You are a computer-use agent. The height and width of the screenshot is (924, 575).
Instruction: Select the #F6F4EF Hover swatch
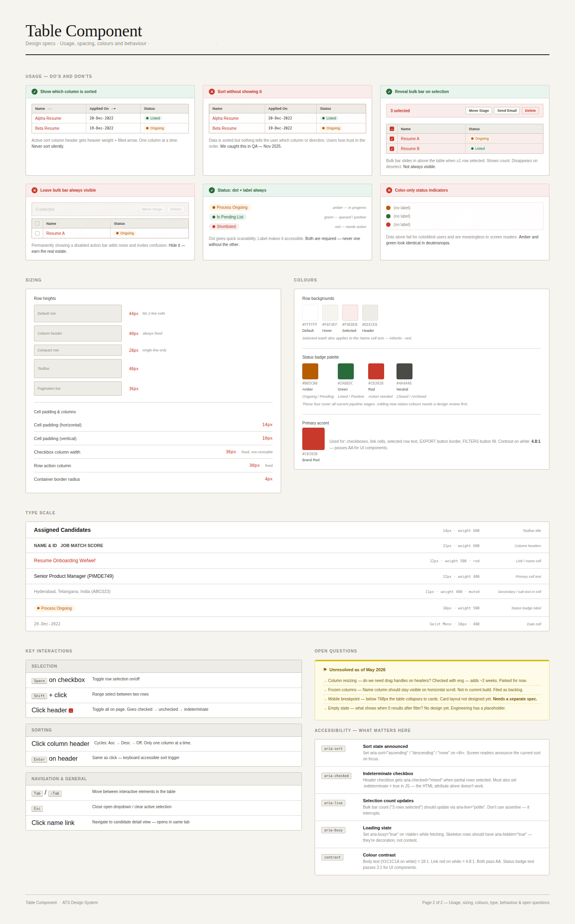[330, 313]
